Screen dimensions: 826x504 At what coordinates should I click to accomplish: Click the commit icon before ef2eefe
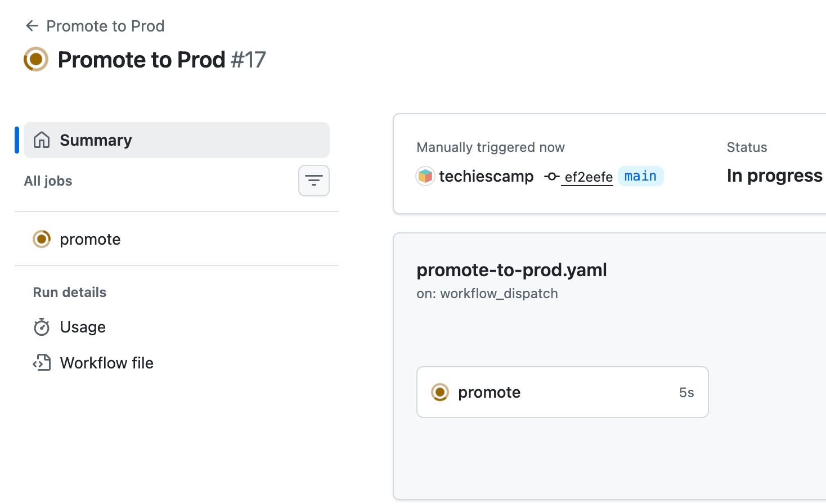tap(551, 176)
